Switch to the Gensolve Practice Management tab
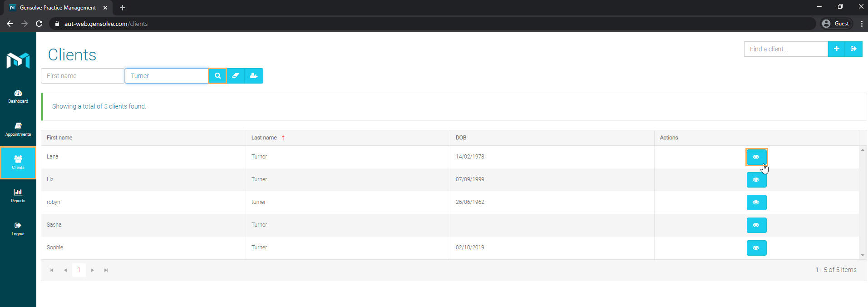This screenshot has height=307, width=868. coord(58,8)
